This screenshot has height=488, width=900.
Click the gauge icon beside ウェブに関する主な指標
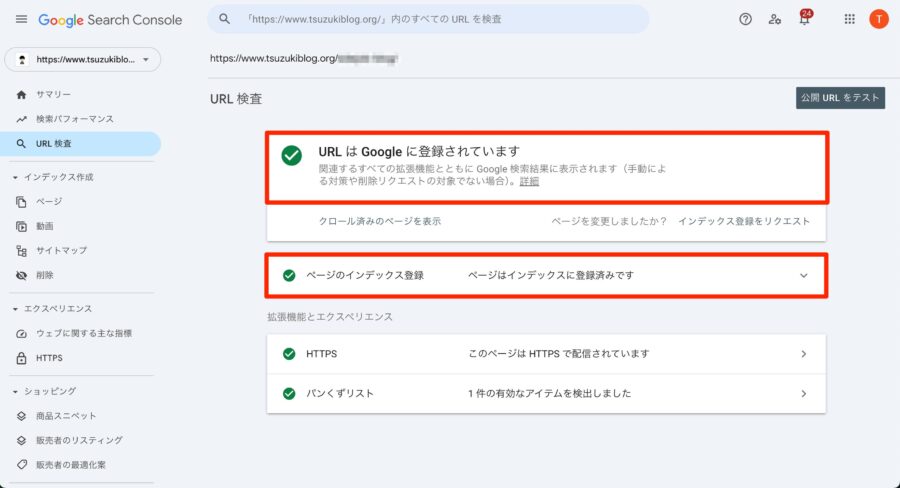click(x=21, y=334)
